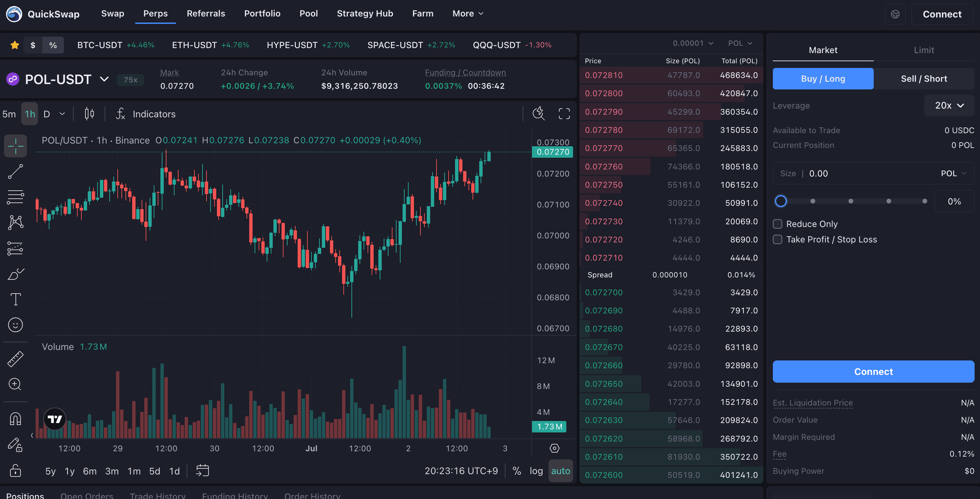Select the trend line drawing tool

pos(15,171)
